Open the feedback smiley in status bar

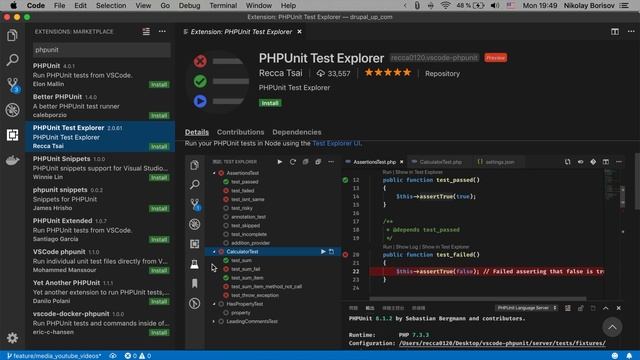click(x=615, y=356)
